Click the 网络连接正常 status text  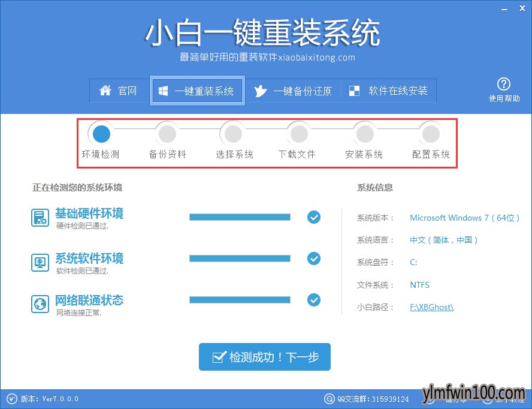(x=79, y=312)
